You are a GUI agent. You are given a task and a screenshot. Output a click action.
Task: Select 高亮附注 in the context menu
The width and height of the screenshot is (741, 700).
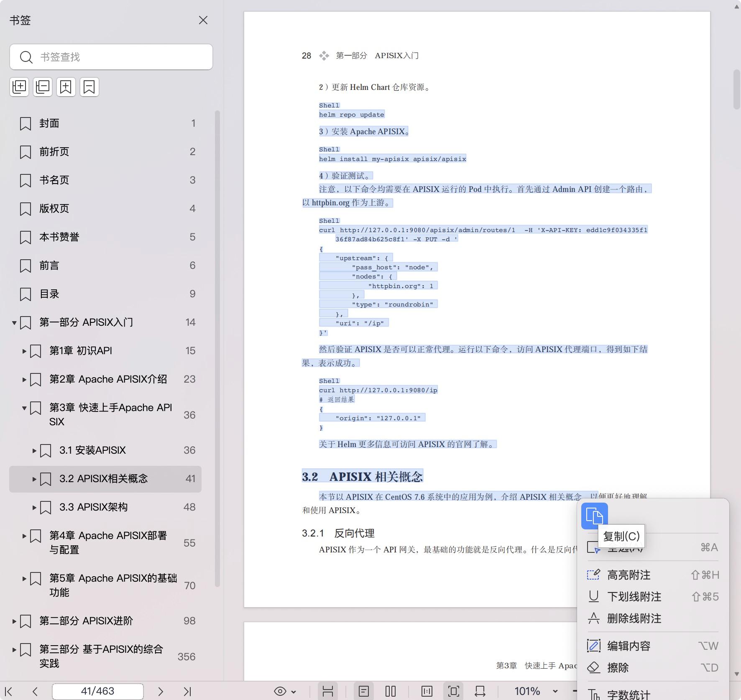[x=629, y=575]
